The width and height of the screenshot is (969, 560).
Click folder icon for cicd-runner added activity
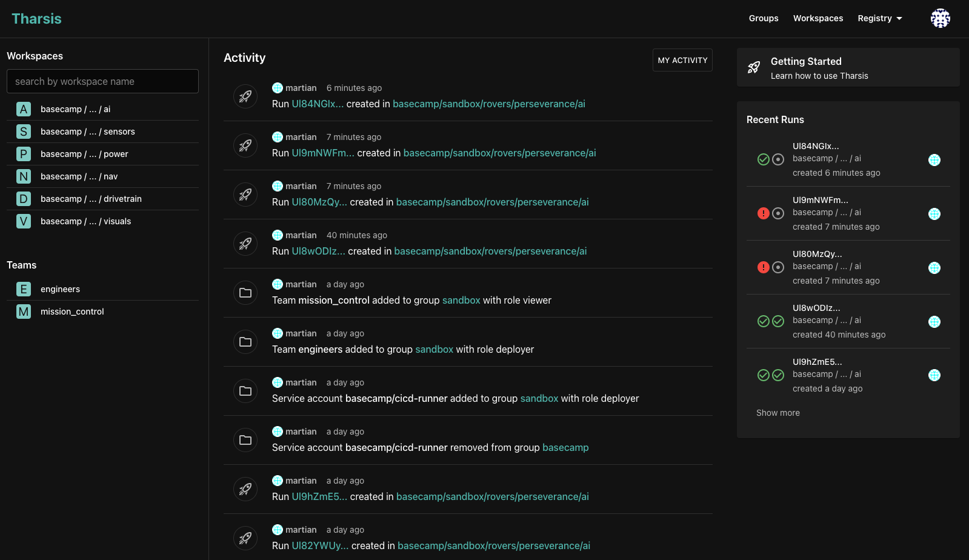[245, 391]
